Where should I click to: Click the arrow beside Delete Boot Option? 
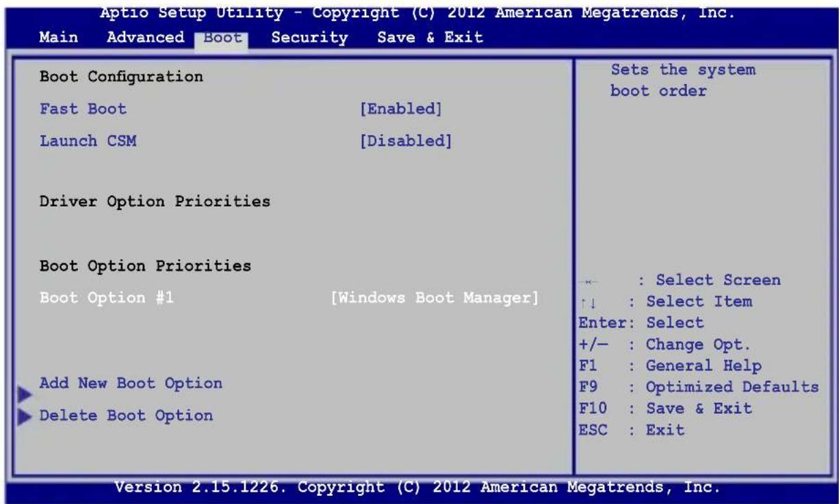27,416
